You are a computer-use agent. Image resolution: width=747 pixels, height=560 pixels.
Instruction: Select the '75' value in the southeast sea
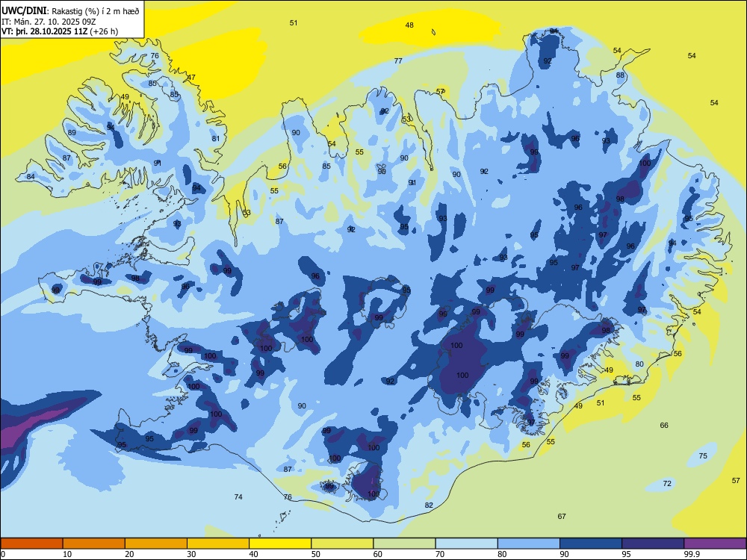click(703, 456)
